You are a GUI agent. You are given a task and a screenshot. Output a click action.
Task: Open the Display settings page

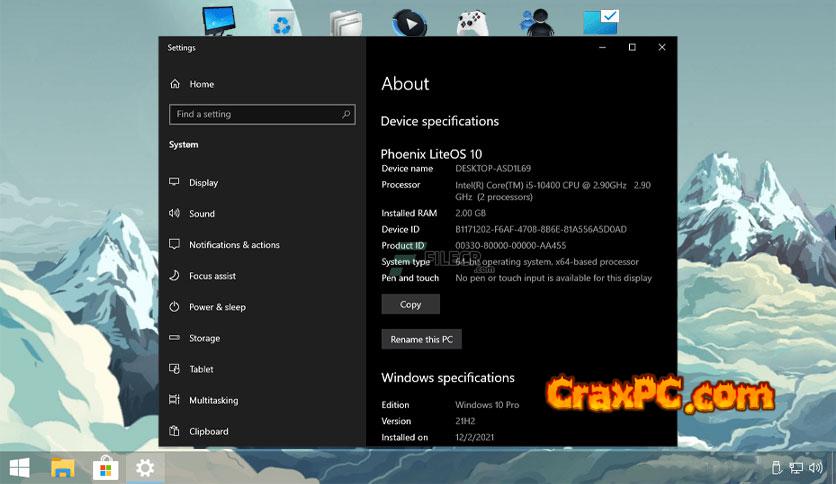click(203, 183)
